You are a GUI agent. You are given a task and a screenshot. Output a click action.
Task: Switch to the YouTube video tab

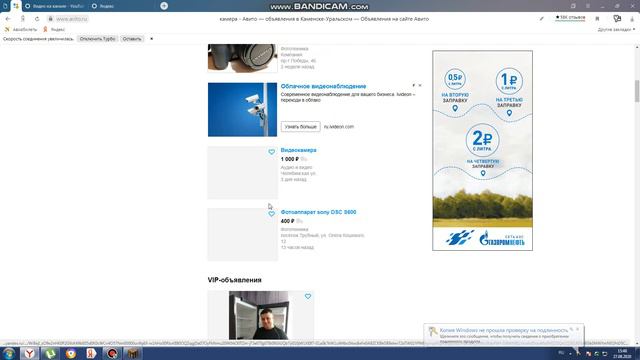55,6
